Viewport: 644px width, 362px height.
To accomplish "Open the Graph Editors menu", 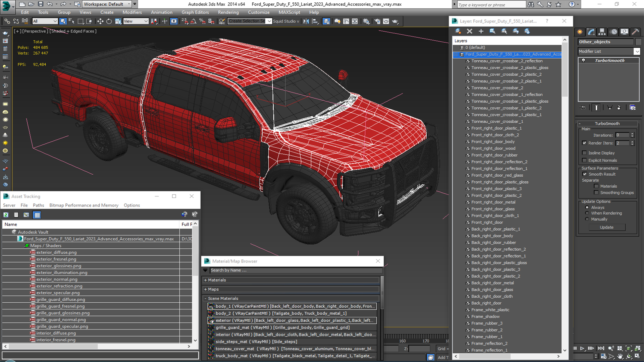I will 195,12.
